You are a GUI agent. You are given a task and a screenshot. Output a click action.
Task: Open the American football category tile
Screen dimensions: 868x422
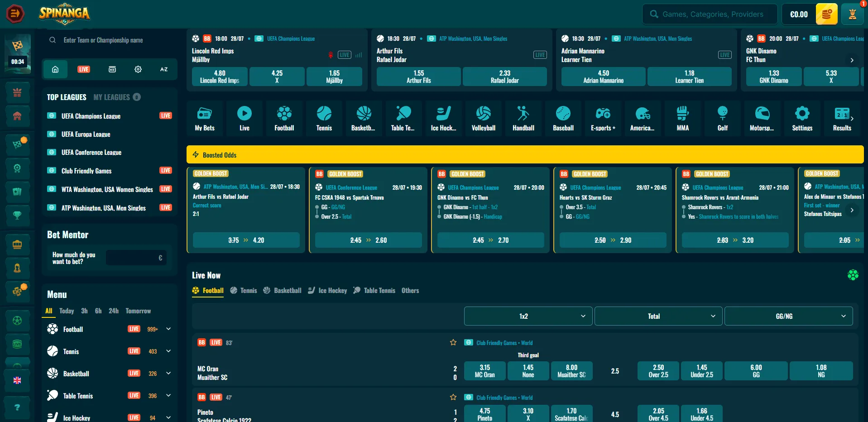tap(643, 118)
